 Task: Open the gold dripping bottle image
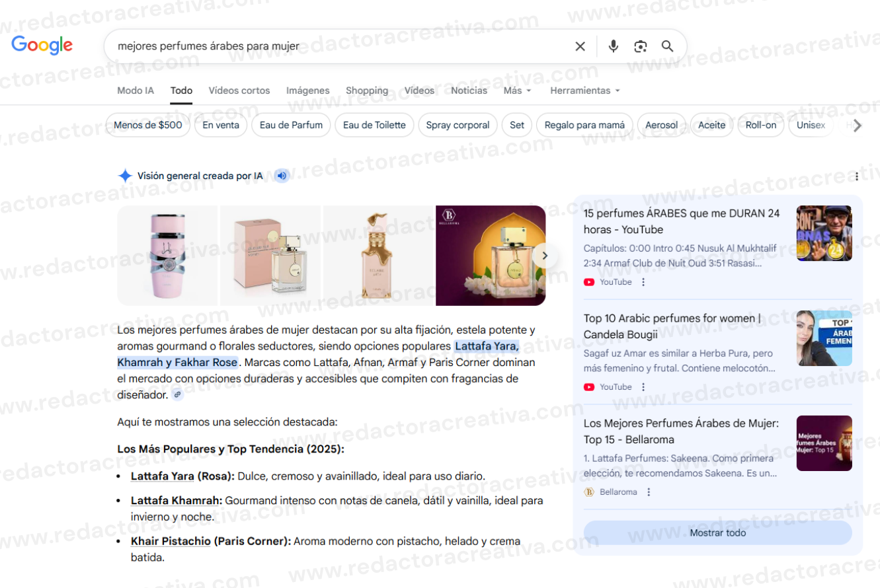(378, 256)
